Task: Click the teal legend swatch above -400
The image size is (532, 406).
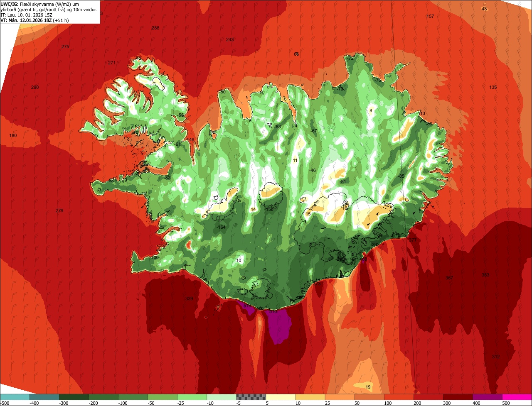Action: (44, 397)
